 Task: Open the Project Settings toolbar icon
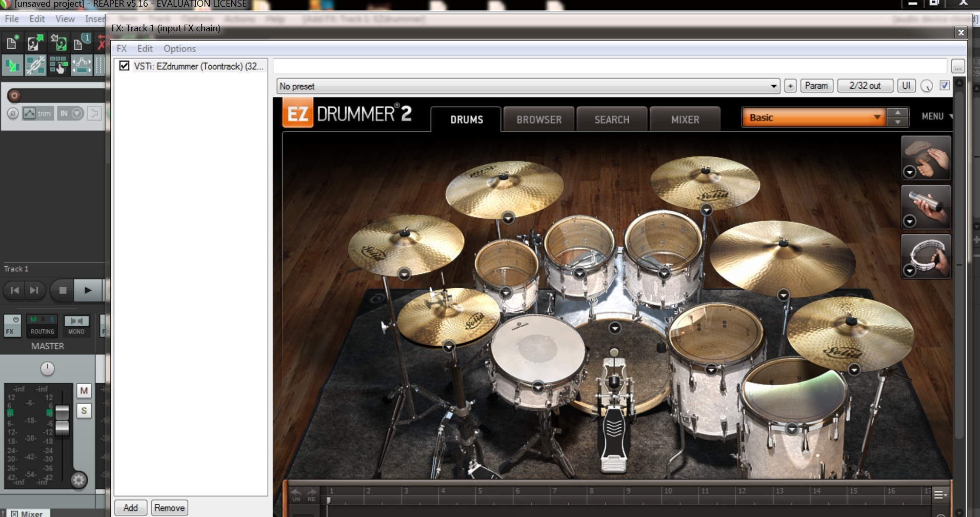[x=81, y=43]
